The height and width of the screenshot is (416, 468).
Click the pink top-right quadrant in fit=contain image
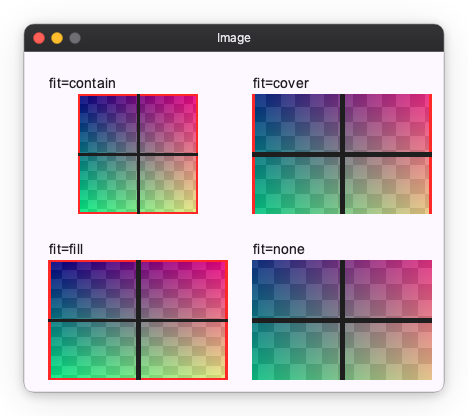click(x=168, y=124)
